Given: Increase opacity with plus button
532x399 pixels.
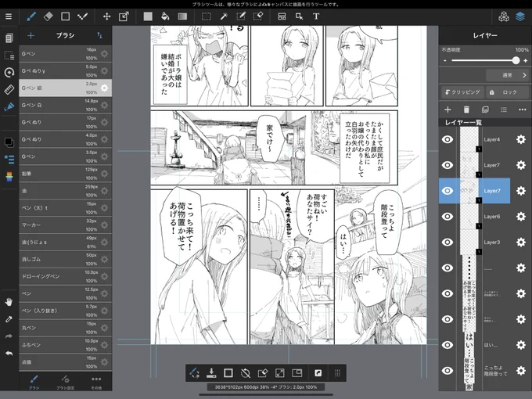Looking at the screenshot, I should 526,61.
